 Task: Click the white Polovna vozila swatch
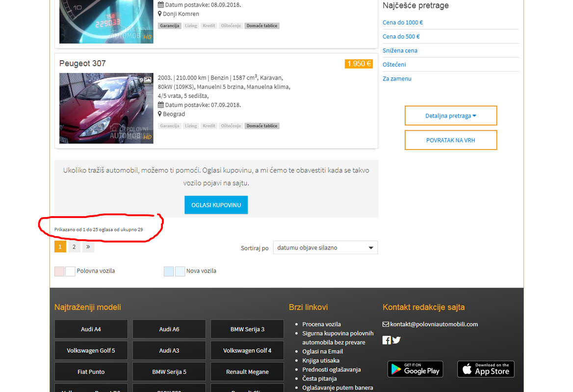[x=70, y=271]
